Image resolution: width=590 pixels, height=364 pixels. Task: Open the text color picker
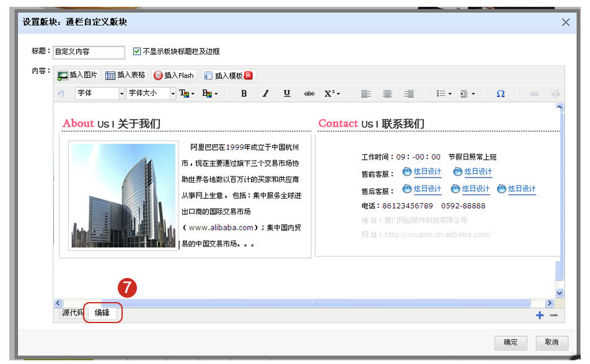tap(187, 93)
